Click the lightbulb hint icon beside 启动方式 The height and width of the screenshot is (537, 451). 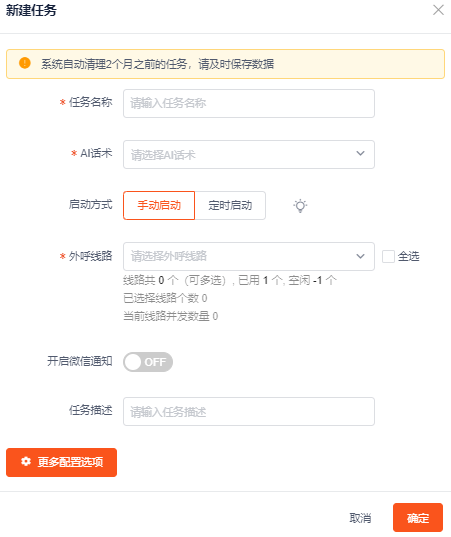(300, 205)
